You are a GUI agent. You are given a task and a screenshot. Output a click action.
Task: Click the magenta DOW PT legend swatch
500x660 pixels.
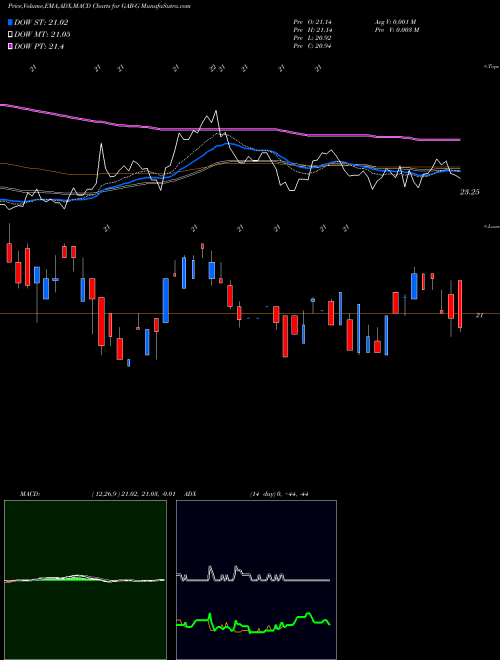(x=10, y=47)
